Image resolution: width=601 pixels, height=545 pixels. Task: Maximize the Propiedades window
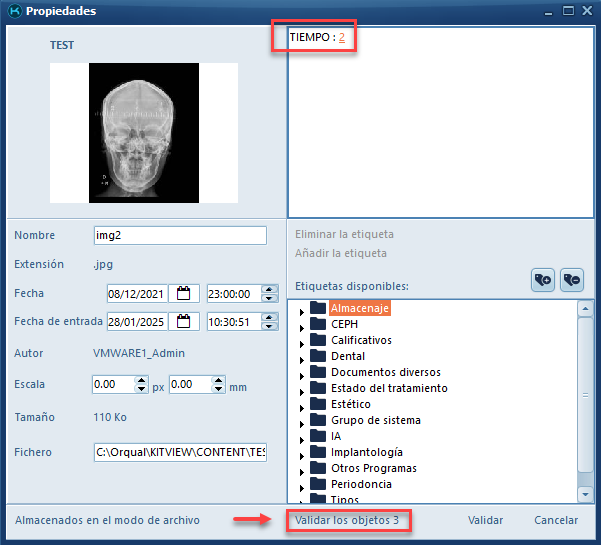[568, 11]
